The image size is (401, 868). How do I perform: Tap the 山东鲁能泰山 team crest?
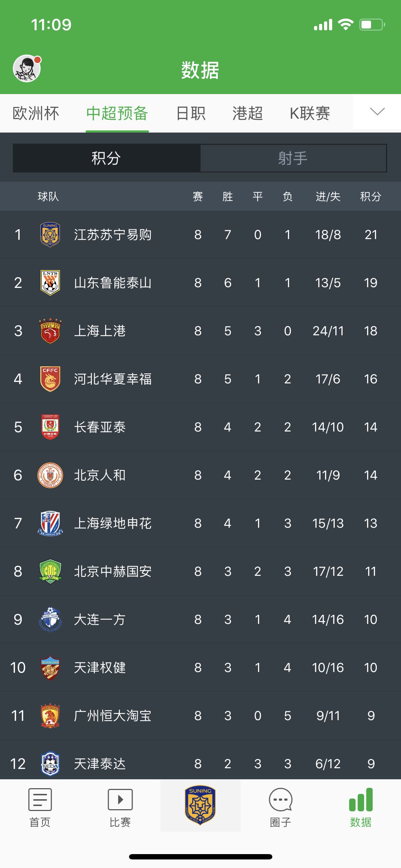(x=50, y=283)
